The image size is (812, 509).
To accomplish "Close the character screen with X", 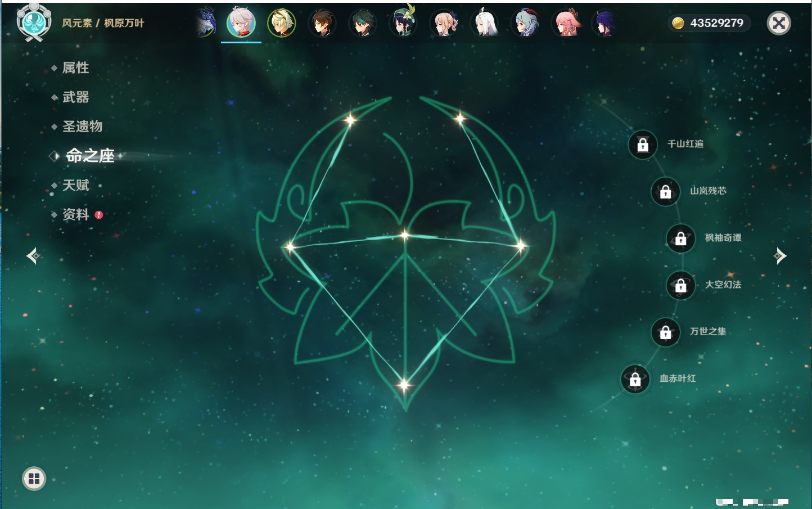I will point(779,23).
